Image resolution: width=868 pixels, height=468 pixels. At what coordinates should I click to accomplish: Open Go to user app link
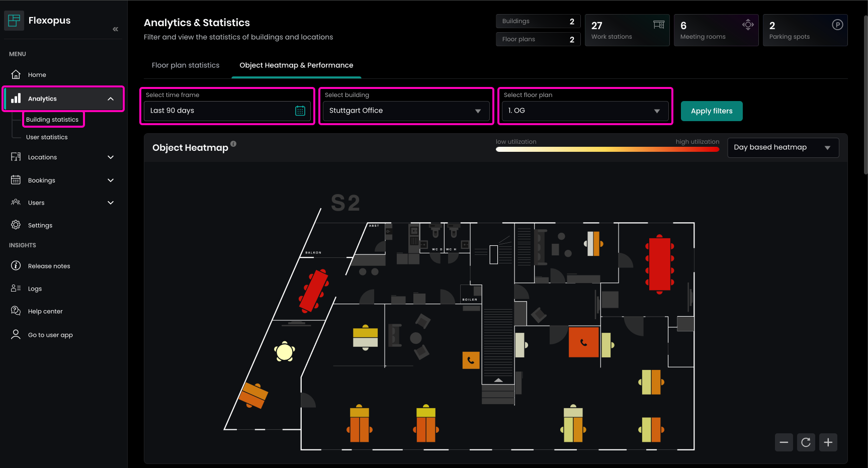50,335
